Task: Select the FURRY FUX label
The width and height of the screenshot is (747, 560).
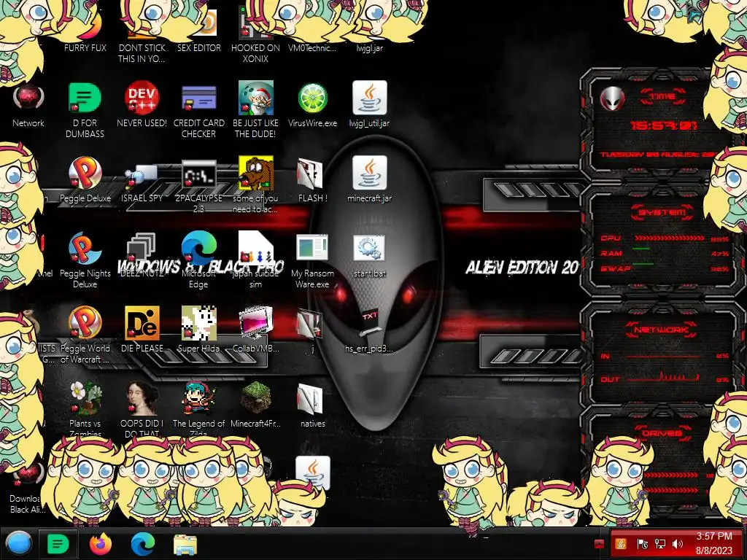Action: pos(85,47)
